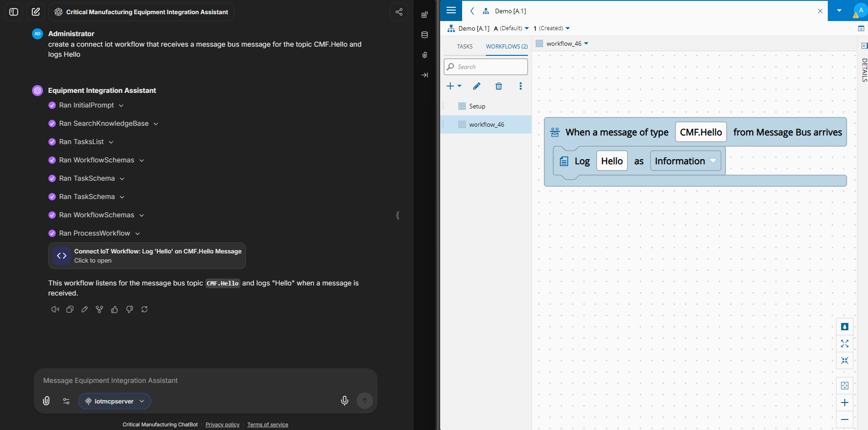
Task: Open the Connect IoT Workflow artifact card
Action: [x=147, y=256]
